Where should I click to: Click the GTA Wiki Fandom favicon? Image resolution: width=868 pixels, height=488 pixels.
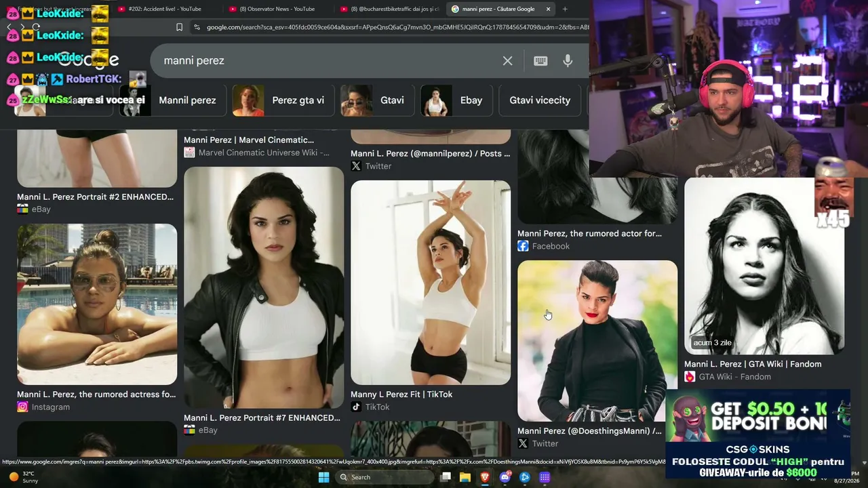[690, 377]
